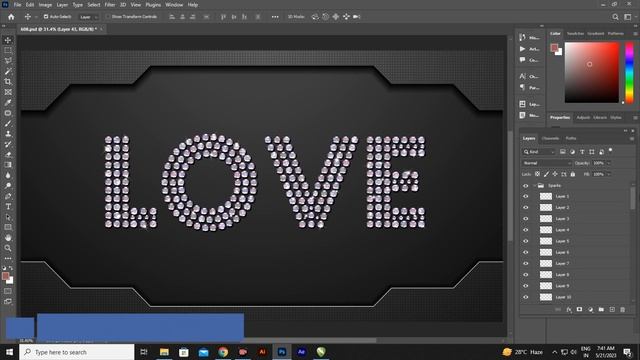This screenshot has width=640, height=360.
Task: Open the Layers panel flyout menu
Action: point(632,139)
